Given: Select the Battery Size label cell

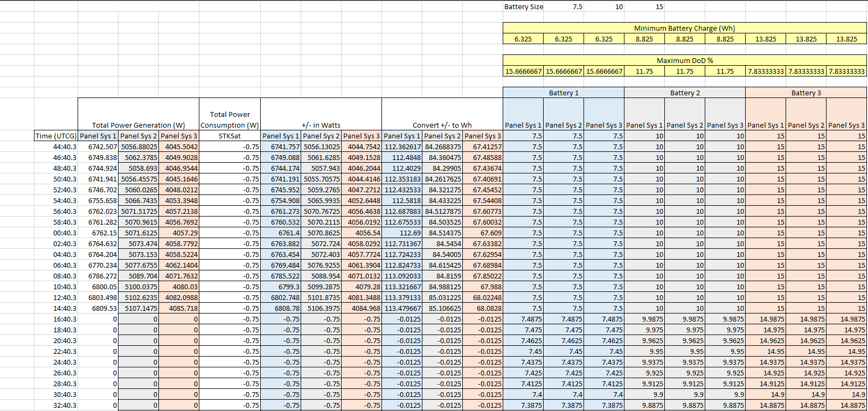Looking at the screenshot, I should click(x=523, y=7).
